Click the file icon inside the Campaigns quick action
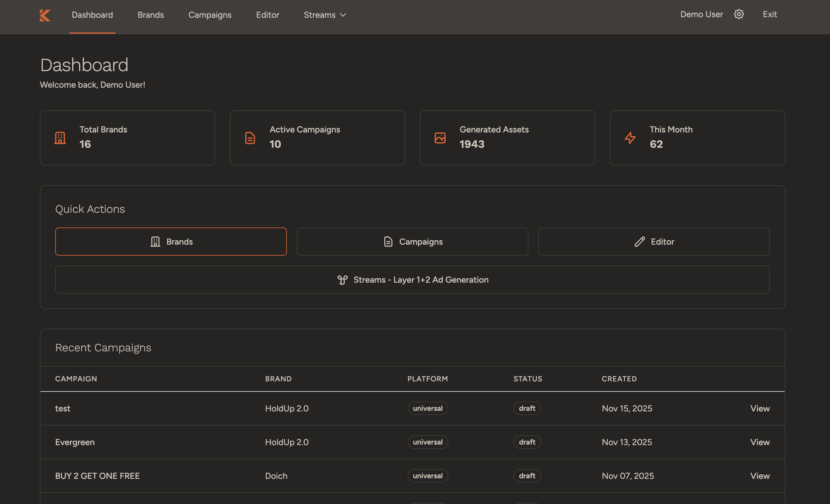Image resolution: width=830 pixels, height=504 pixels. [388, 242]
